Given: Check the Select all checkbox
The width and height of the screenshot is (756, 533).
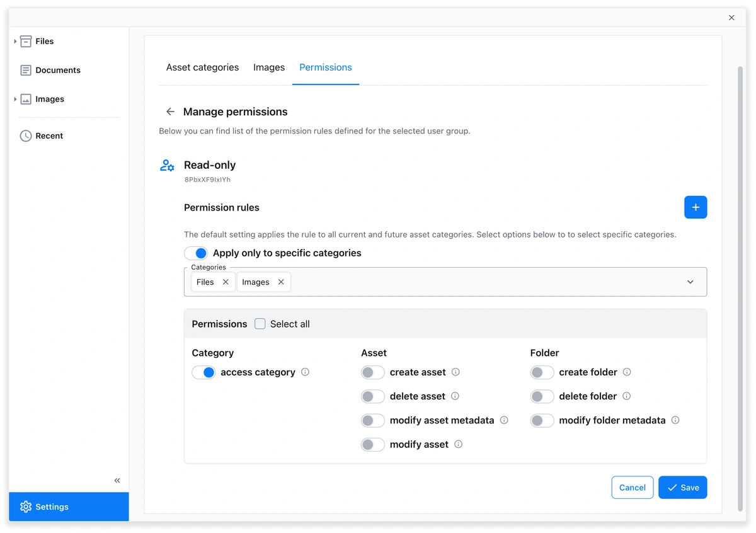Looking at the screenshot, I should pos(260,324).
